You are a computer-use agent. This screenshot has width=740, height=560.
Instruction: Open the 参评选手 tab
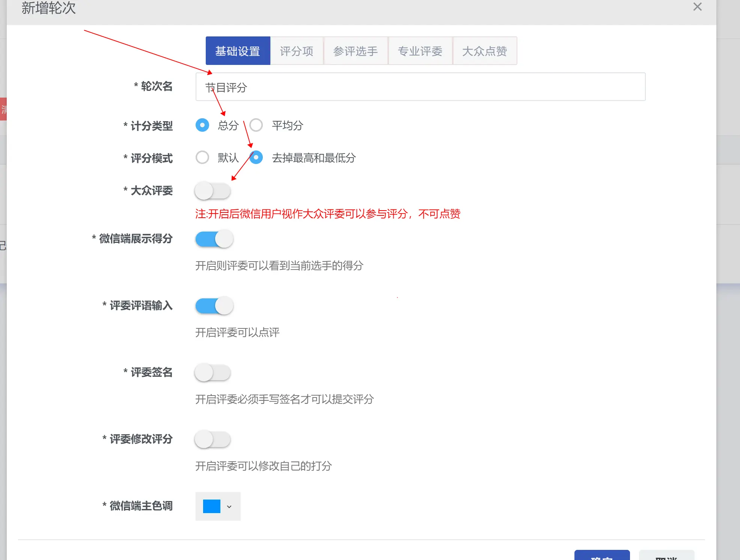355,51
